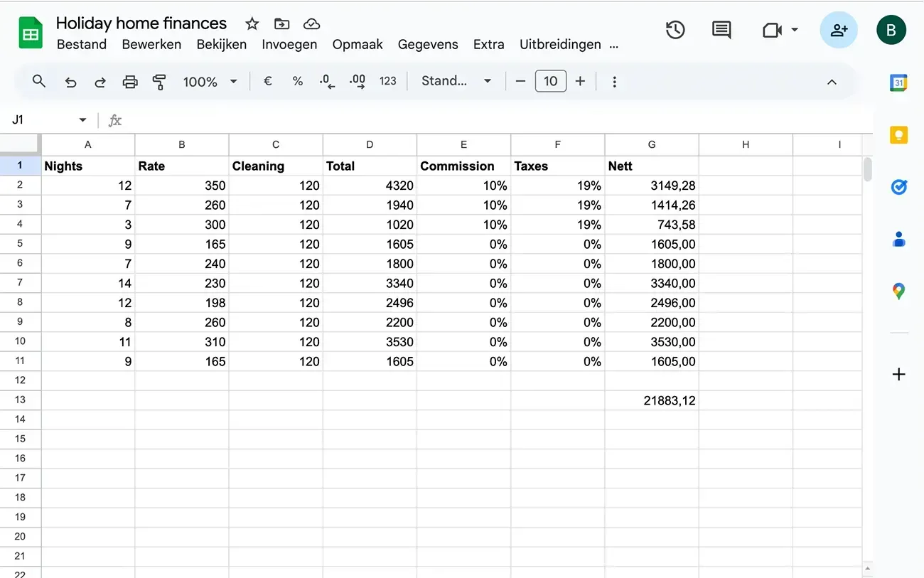Undo the last action

70,81
